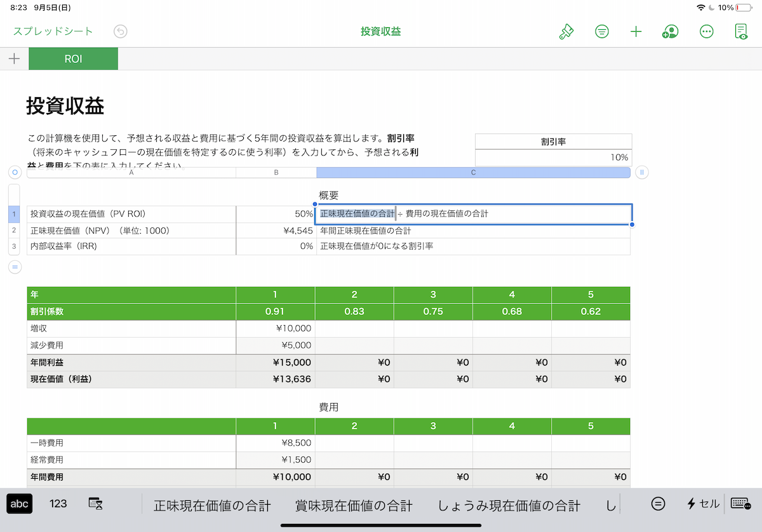The image size is (762, 532).
Task: Select the ¥5,000 減少費用 cell
Action: click(x=276, y=345)
